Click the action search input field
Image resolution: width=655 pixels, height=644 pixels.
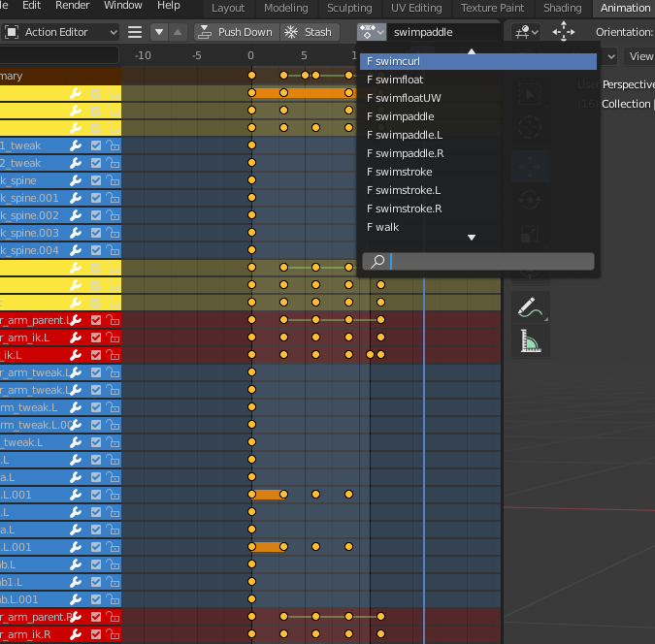(478, 262)
